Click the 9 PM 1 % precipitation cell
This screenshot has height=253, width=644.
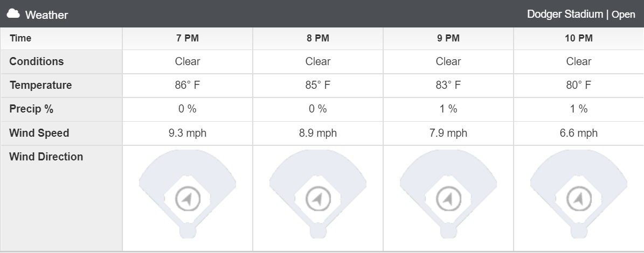point(448,109)
